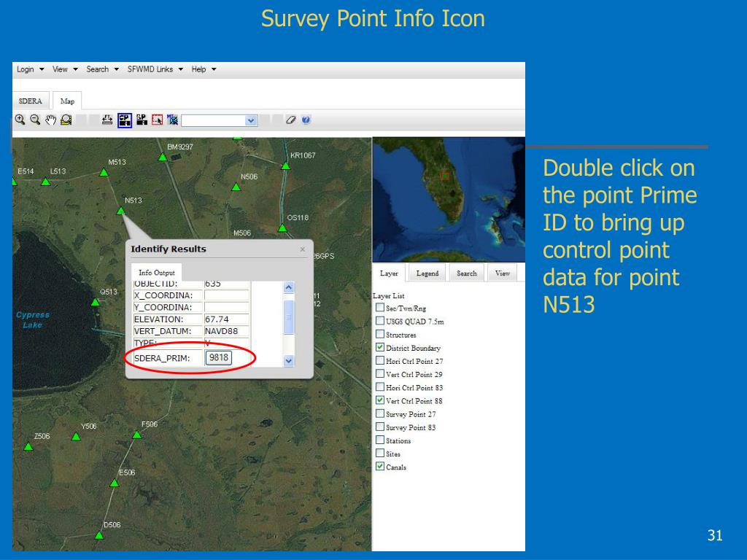Enable the Sites layer
This screenshot has width=747, height=560.
pyautogui.click(x=379, y=454)
